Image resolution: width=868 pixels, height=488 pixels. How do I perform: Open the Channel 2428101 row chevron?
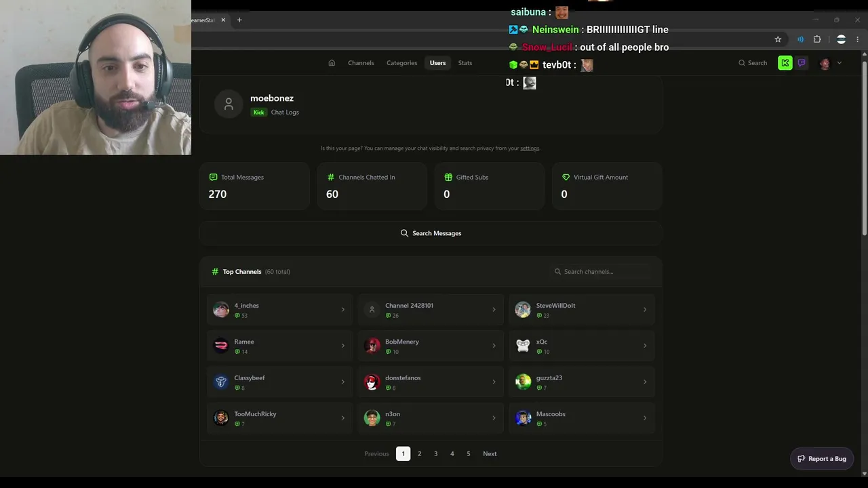click(x=494, y=310)
